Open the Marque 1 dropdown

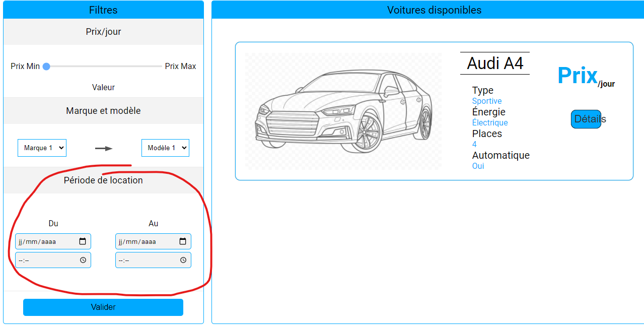click(42, 148)
